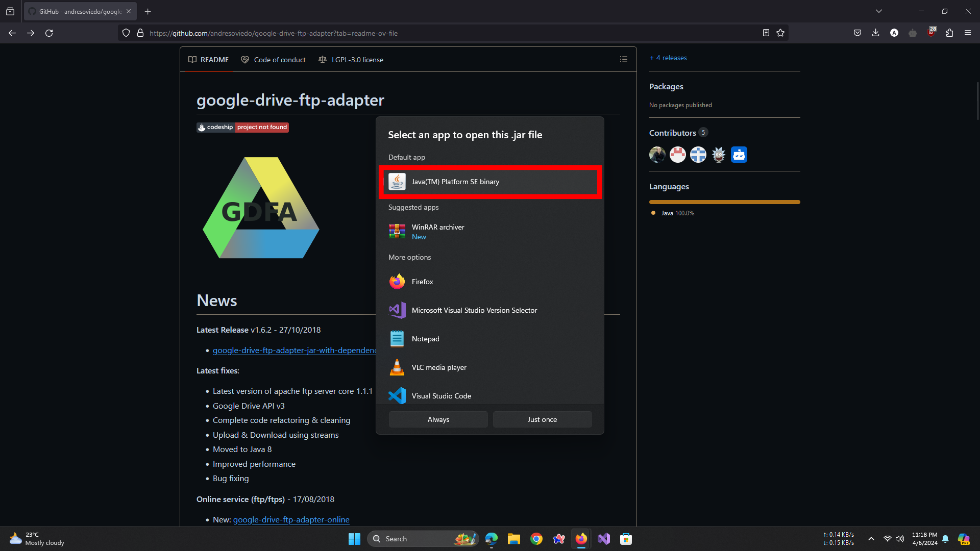The width and height of the screenshot is (980, 551).
Task: Click the Always button
Action: tap(438, 419)
